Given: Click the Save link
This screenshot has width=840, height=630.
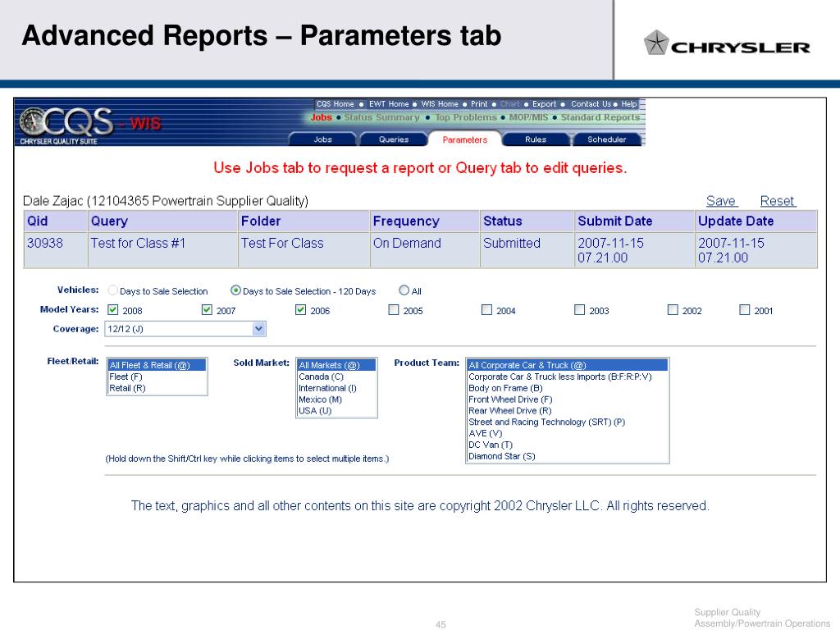Looking at the screenshot, I should 721,201.
